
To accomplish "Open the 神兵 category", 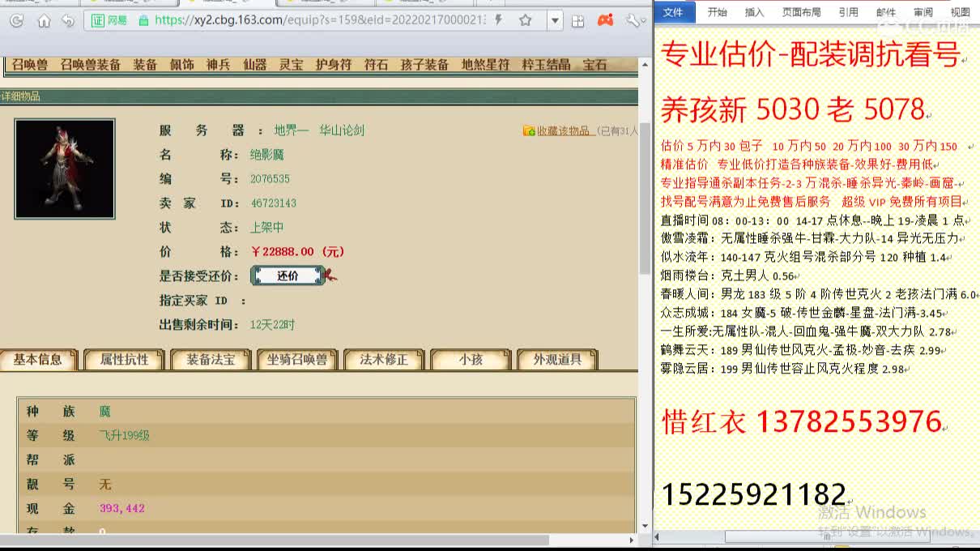I will (x=219, y=65).
